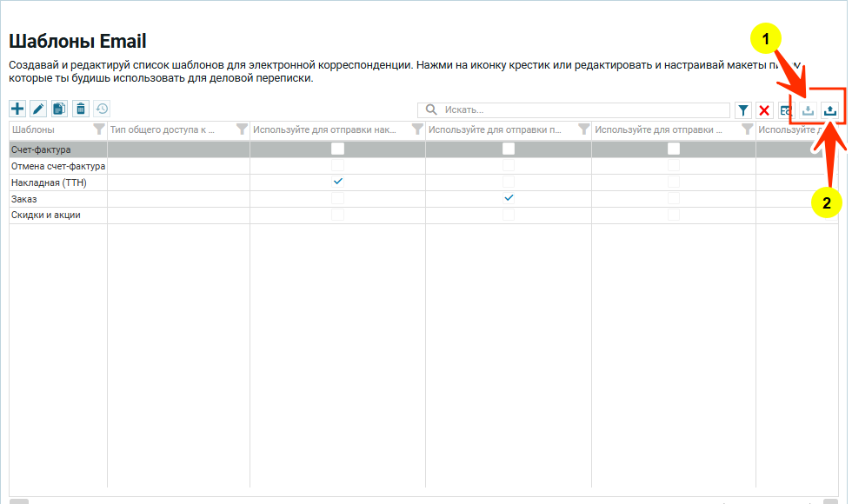Select the Скидки и акции template row
The width and height of the screenshot is (852, 504).
click(x=46, y=215)
